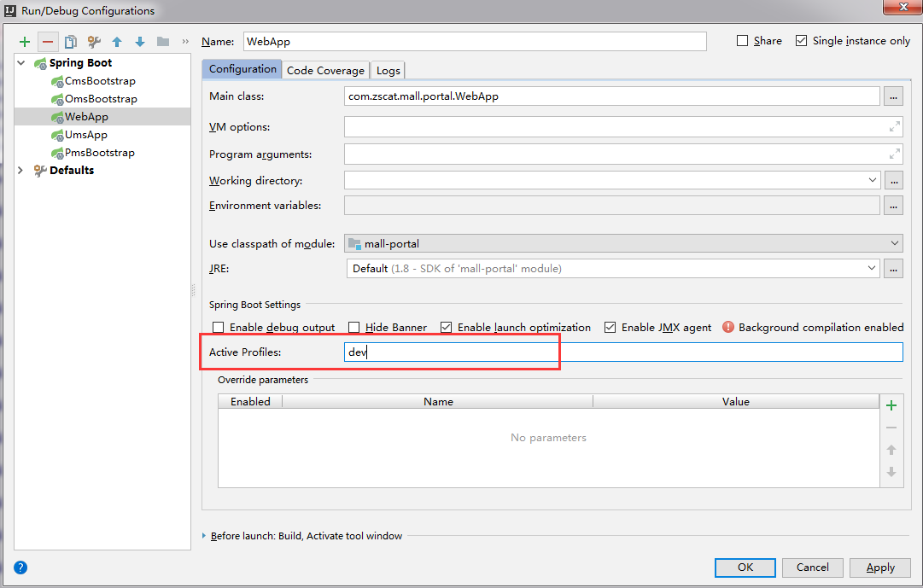Switch to the Code Coverage tab
The width and height of the screenshot is (923, 588).
click(328, 70)
